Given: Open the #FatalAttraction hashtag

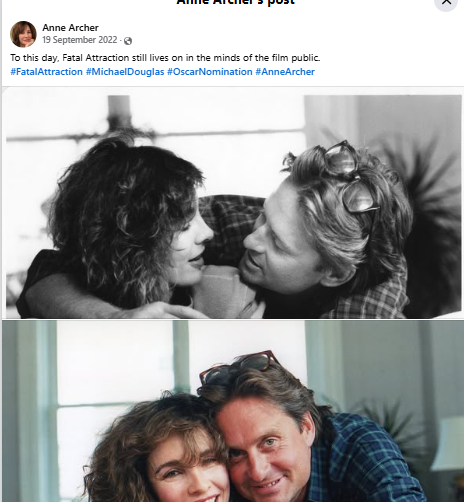Looking at the screenshot, I should pos(46,72).
